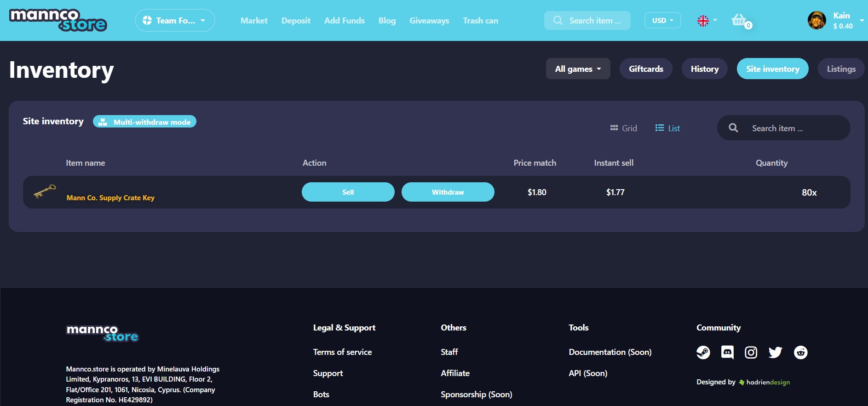Open the USD currency dropdown

pyautogui.click(x=663, y=20)
